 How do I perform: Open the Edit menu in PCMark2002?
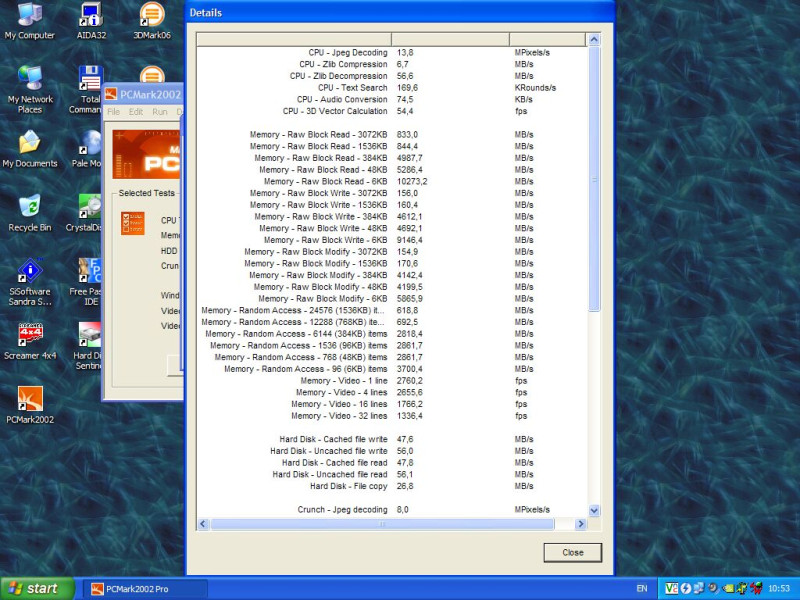pyautogui.click(x=136, y=112)
